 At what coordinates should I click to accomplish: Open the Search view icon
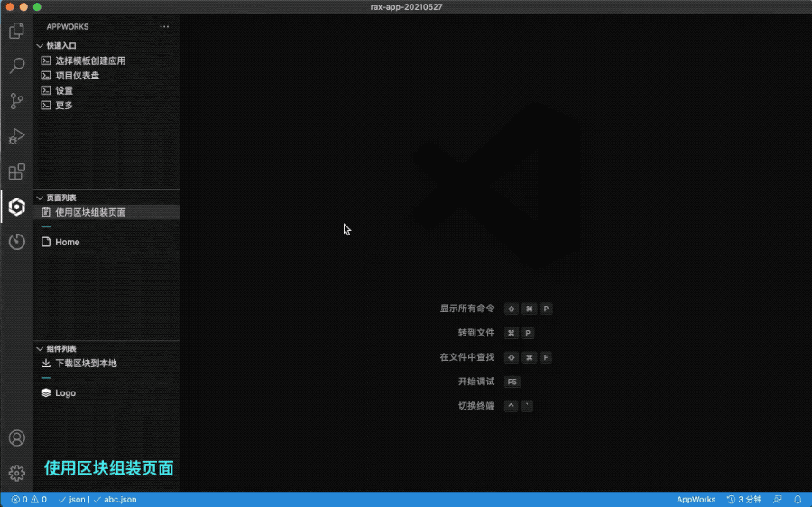16,65
